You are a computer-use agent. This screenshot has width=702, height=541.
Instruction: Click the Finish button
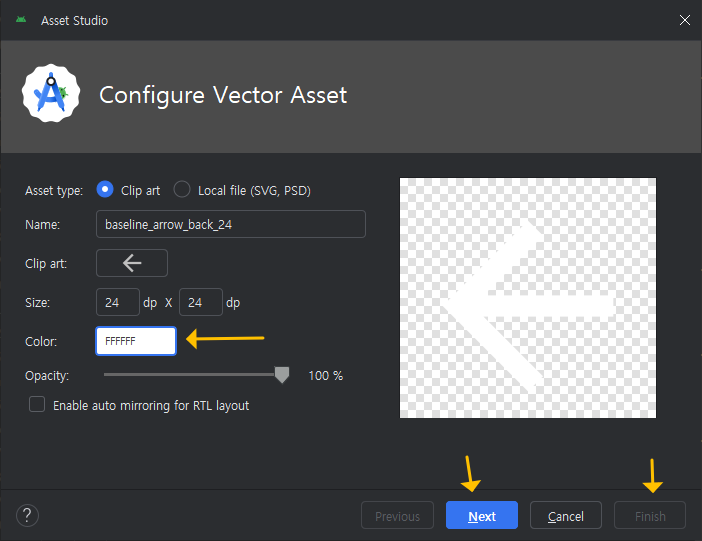[x=650, y=515]
